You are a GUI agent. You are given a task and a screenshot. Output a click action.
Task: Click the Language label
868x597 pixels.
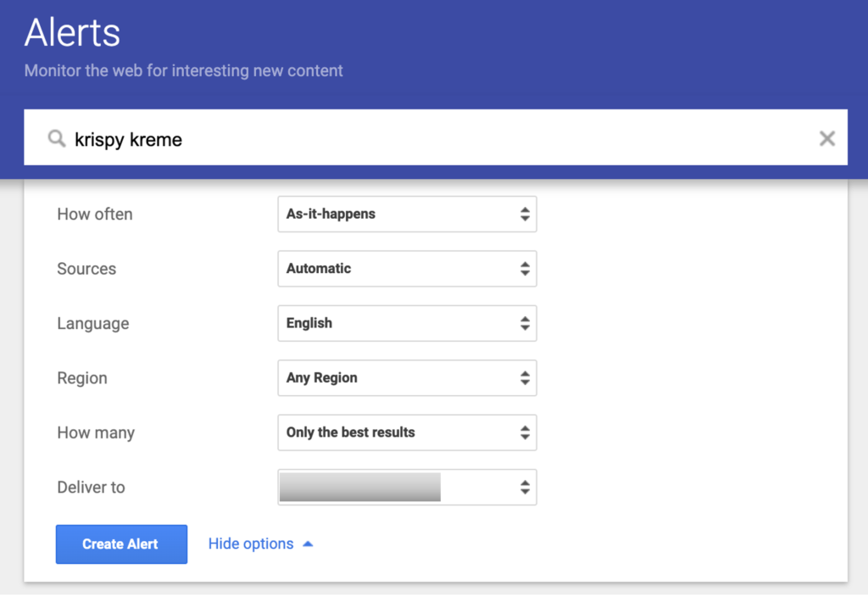coord(93,324)
